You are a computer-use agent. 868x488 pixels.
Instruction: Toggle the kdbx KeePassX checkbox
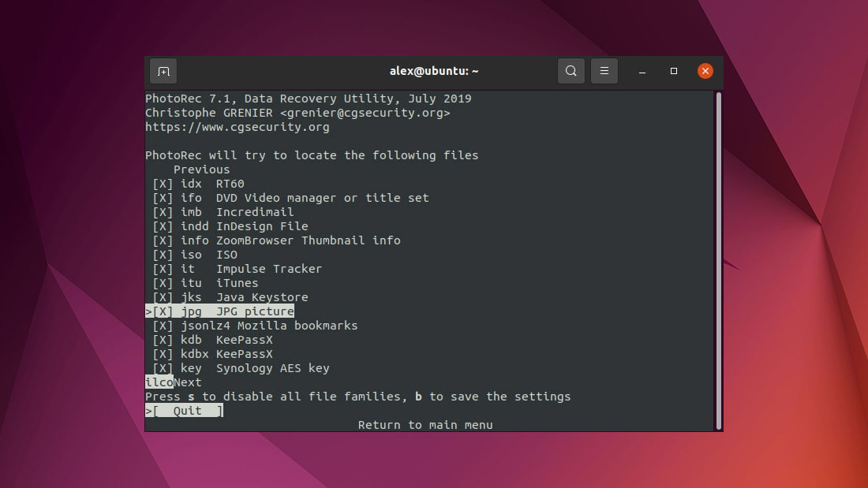tap(163, 354)
